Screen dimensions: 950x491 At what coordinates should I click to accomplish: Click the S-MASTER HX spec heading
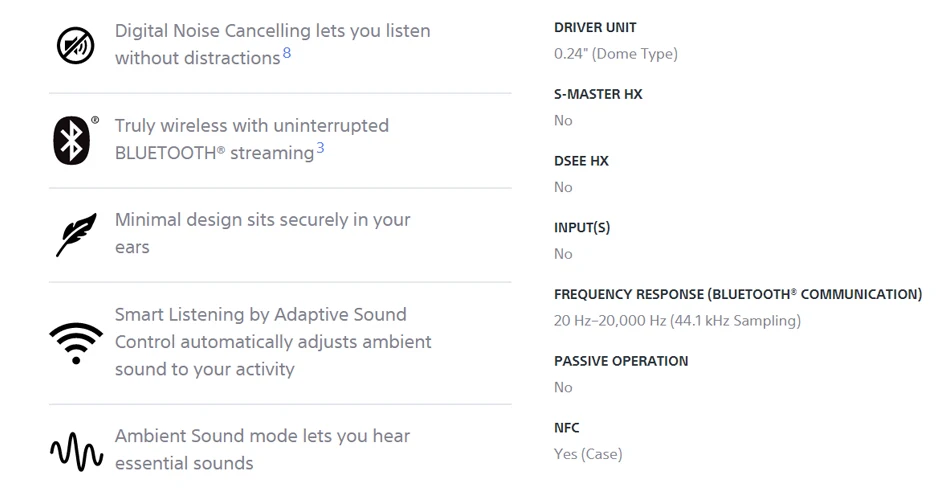coord(598,94)
